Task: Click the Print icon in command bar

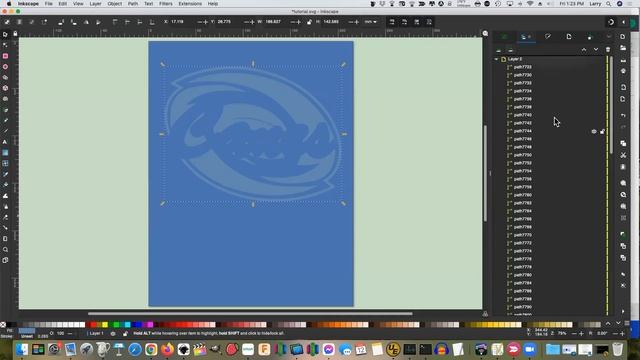Action: pyautogui.click(x=623, y=71)
